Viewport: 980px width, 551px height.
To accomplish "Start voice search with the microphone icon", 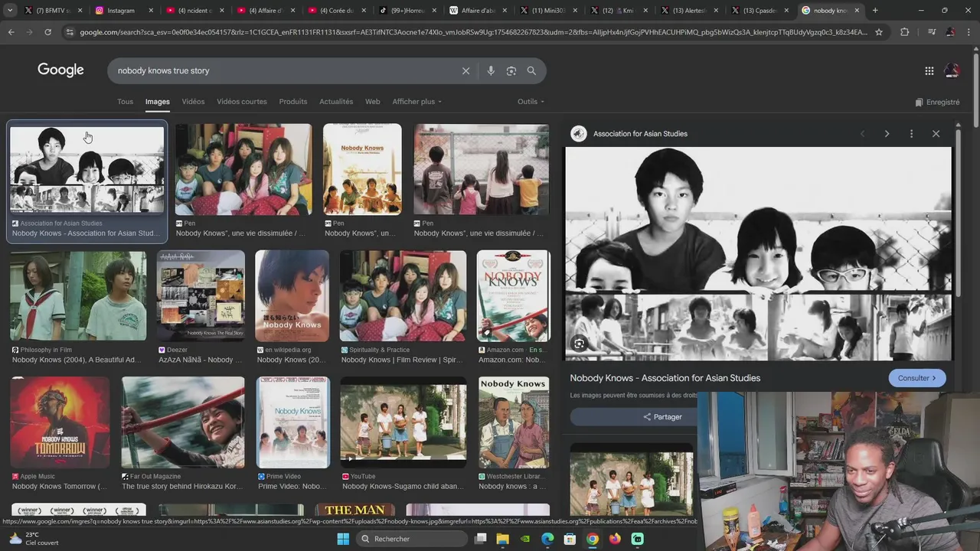I will pos(491,70).
